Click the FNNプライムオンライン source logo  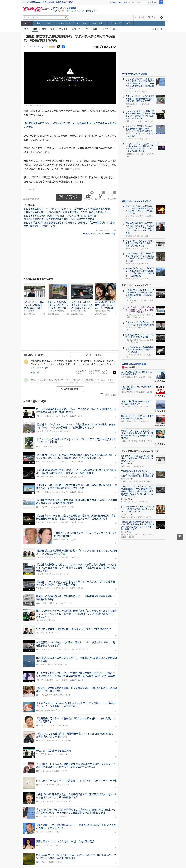click(104, 47)
